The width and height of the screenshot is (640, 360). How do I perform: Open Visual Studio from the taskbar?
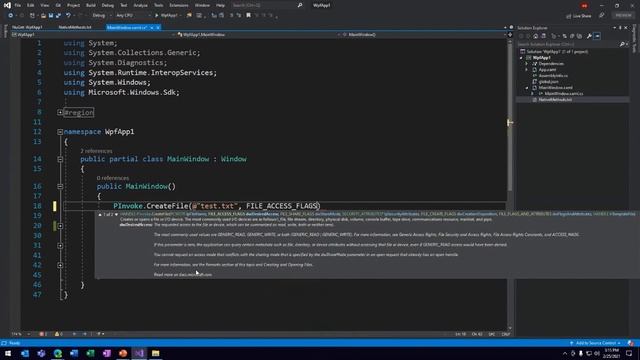point(139,353)
